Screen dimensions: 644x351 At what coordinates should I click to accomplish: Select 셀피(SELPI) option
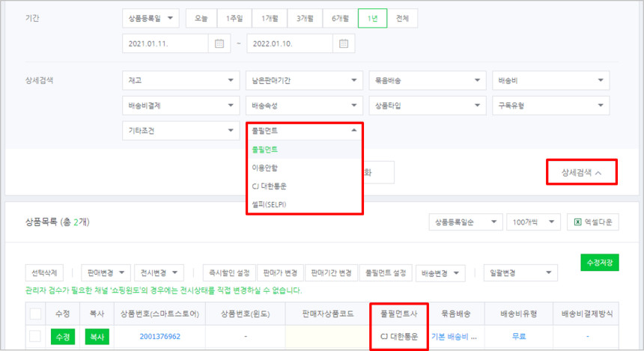tap(304, 204)
